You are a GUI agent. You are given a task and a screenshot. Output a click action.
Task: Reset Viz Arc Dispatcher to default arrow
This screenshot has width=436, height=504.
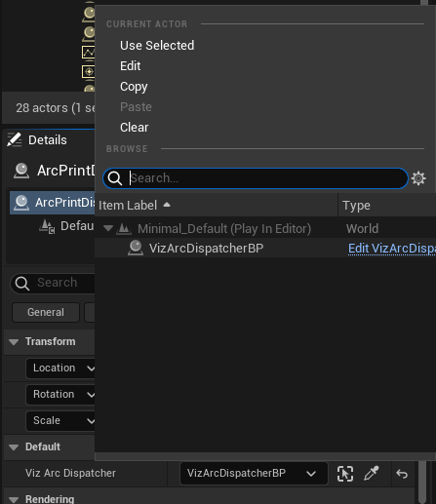point(402,474)
